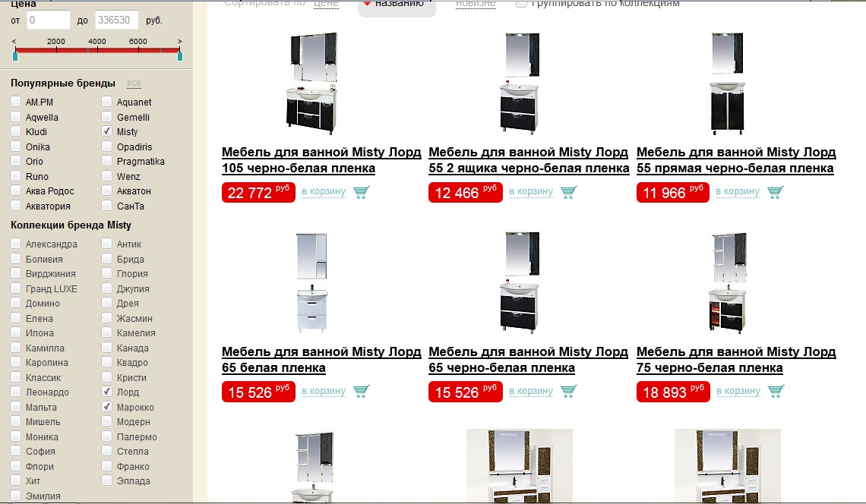Image resolution: width=866 pixels, height=504 pixels.
Task: Click left arrow on price slider
Action: coord(14,42)
